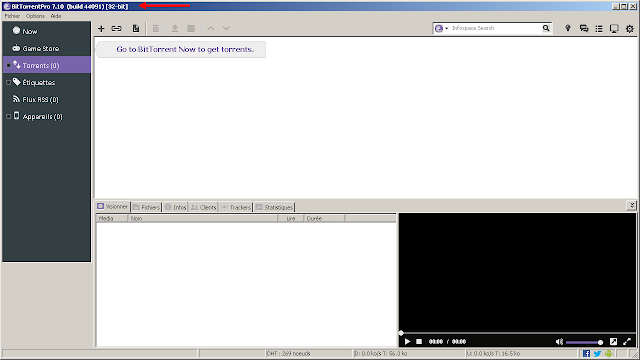This screenshot has width=640, height=360.
Task: Toggle fullscreen on the video player
Action: [x=627, y=342]
